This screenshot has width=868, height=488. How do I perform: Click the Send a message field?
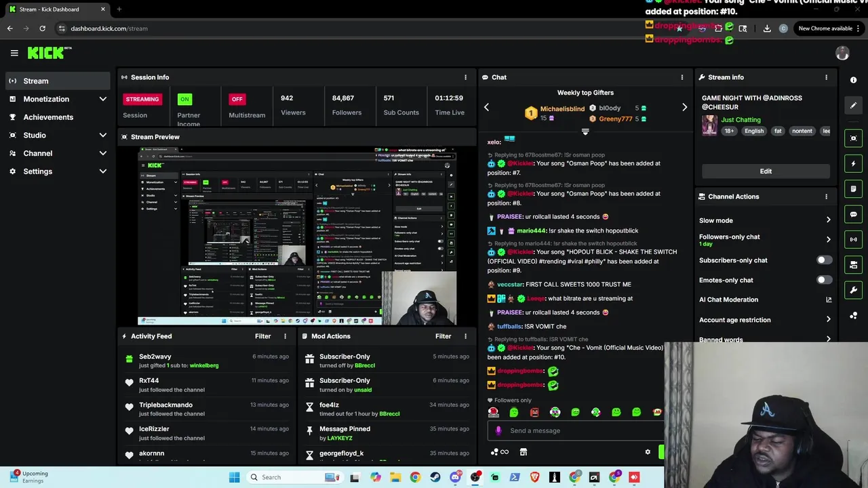[576, 430]
